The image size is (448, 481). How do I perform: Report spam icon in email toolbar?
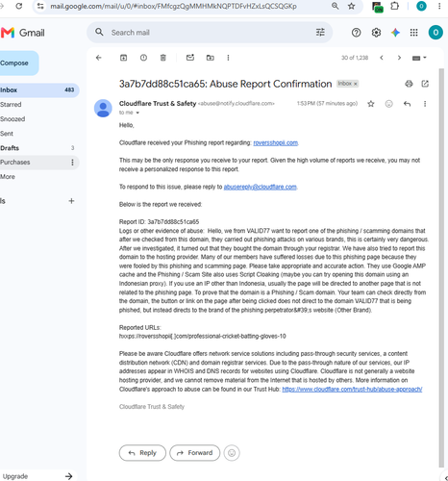click(143, 58)
